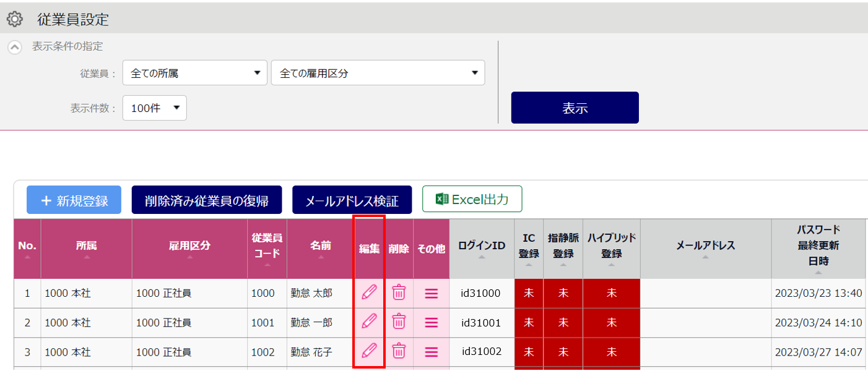The height and width of the screenshot is (371, 868).
Task: Click the login ID id31001
Action: pyautogui.click(x=481, y=323)
